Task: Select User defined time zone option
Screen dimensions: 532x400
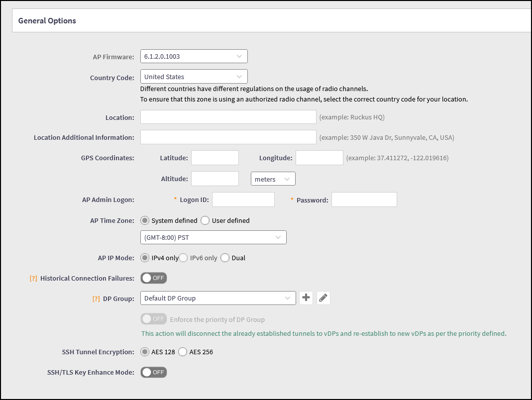Action: pyautogui.click(x=205, y=220)
